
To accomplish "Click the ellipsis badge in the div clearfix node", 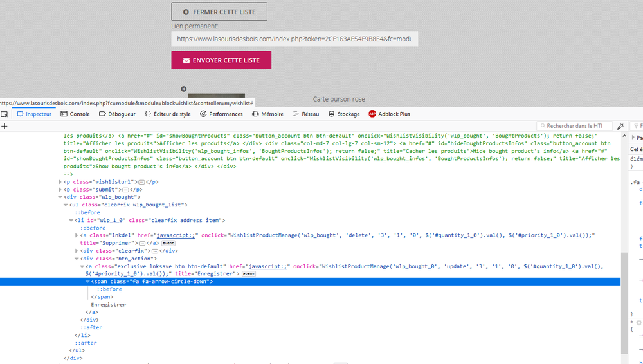I will coord(154,251).
